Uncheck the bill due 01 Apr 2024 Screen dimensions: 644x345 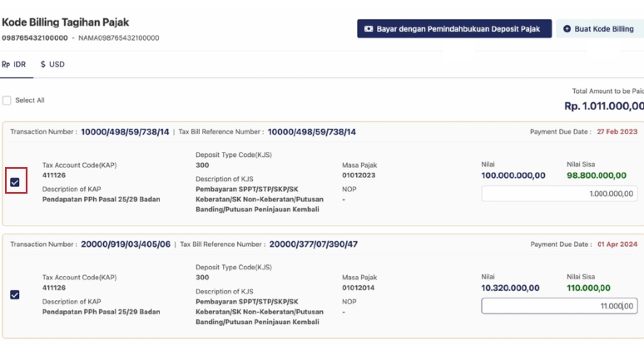point(15,294)
